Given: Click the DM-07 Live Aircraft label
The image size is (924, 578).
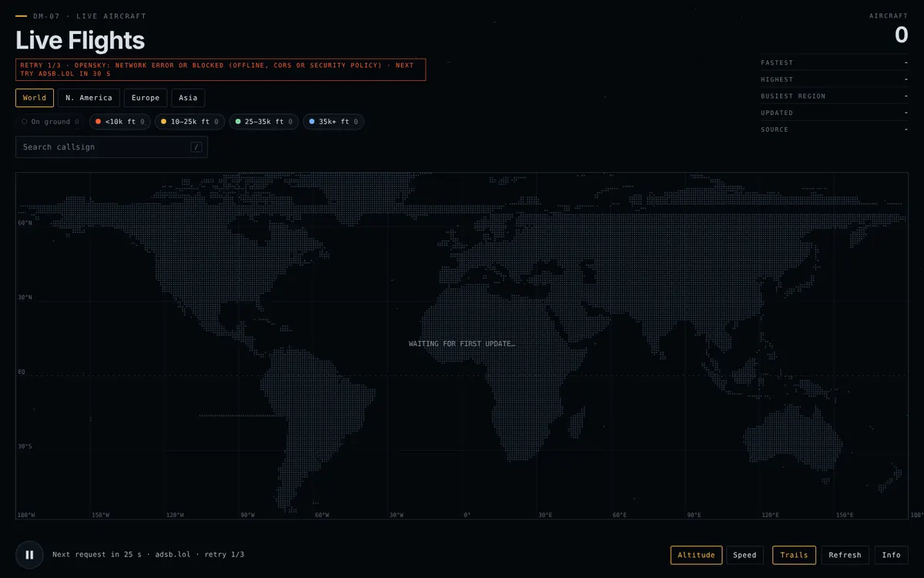Looking at the screenshot, I should click(x=89, y=16).
